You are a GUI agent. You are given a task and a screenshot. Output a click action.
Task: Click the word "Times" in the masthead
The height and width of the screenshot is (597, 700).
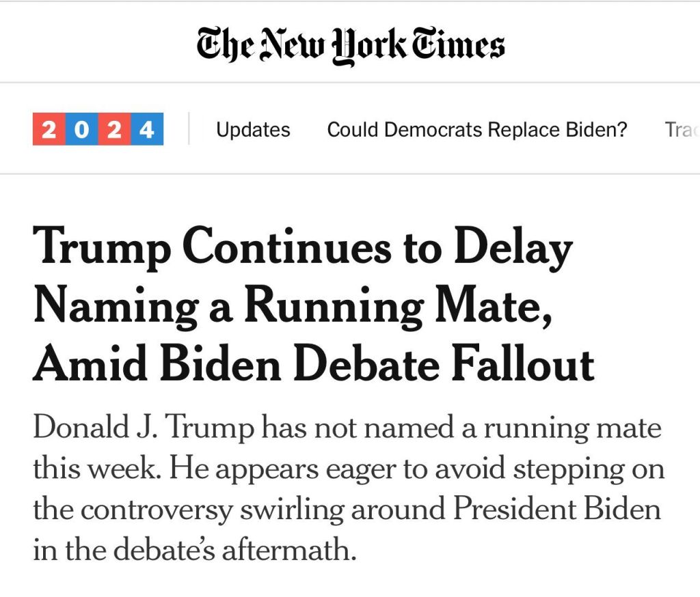[460, 44]
